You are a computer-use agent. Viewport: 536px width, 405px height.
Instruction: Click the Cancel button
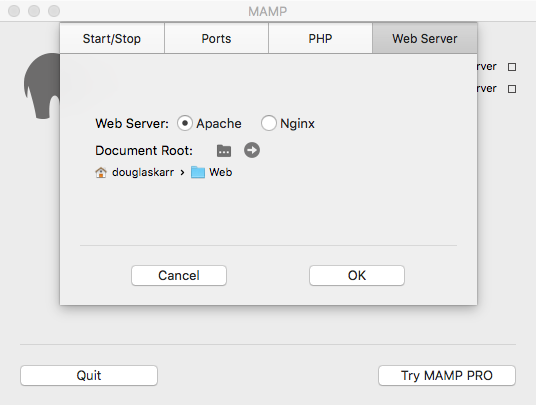coord(179,275)
